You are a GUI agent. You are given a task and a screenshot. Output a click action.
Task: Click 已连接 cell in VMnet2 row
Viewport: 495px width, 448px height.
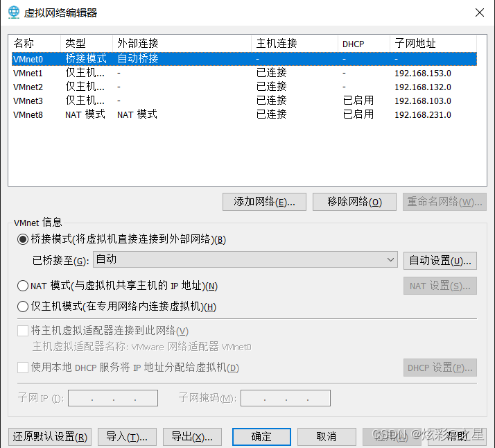pyautogui.click(x=272, y=87)
